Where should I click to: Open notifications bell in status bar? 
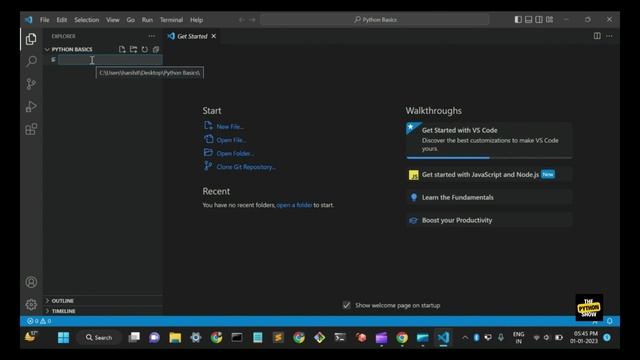[x=609, y=321]
